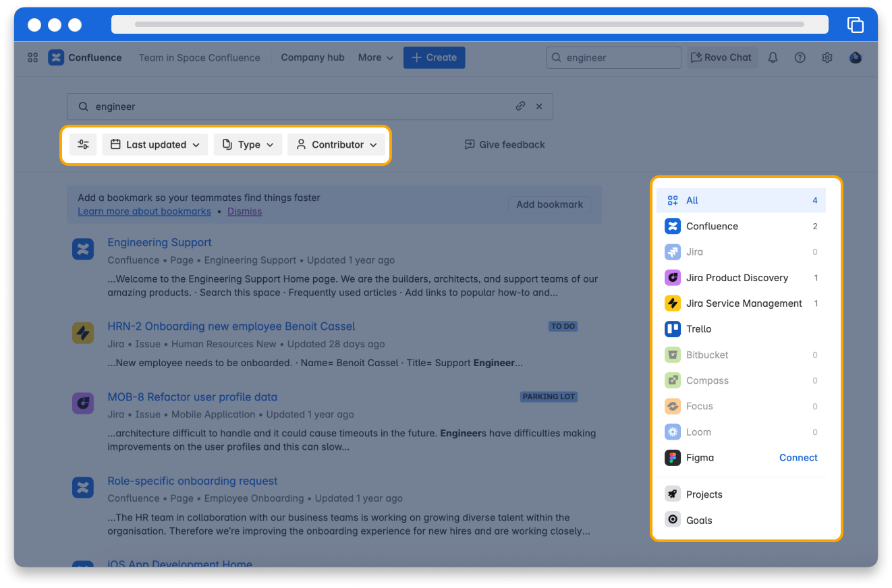This screenshot has width=892, height=588.
Task: Click Give feedback
Action: click(x=505, y=144)
